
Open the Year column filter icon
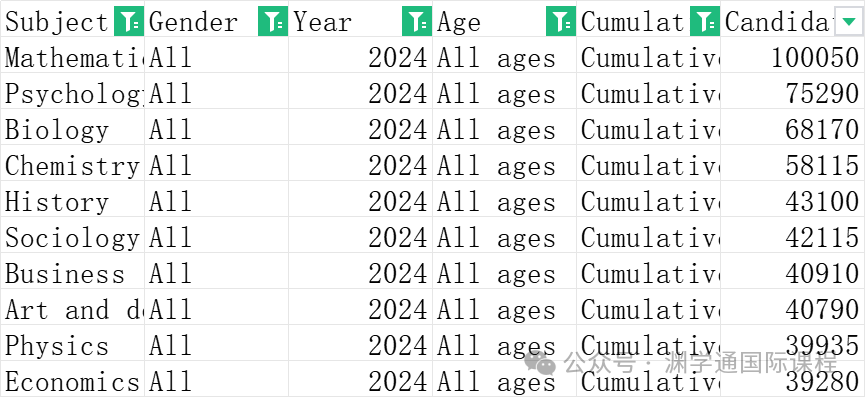tap(417, 22)
